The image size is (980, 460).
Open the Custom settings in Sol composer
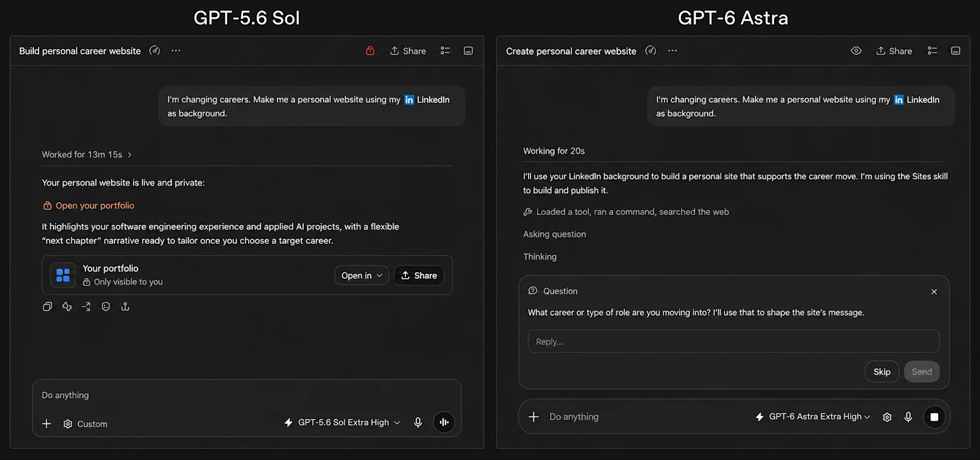point(85,424)
